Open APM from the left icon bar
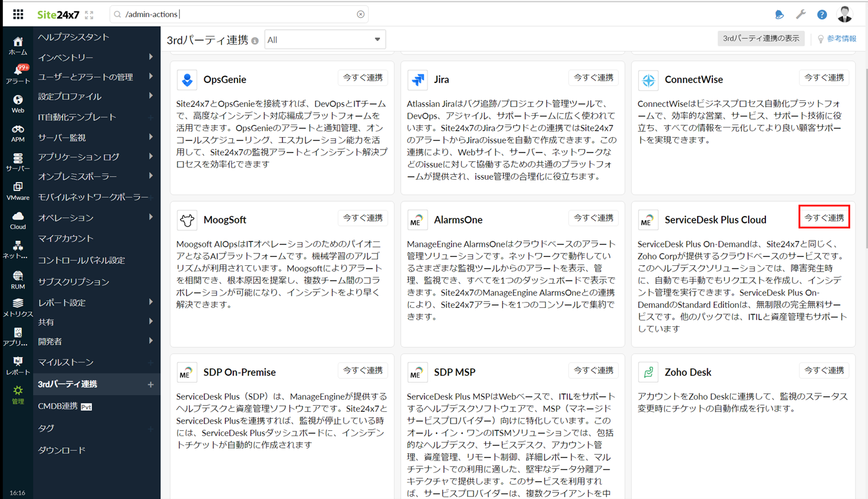The height and width of the screenshot is (499, 868). pos(18,132)
